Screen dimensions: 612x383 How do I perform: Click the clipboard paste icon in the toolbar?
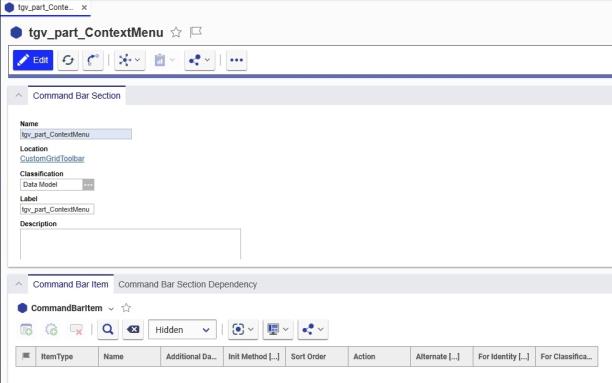160,60
